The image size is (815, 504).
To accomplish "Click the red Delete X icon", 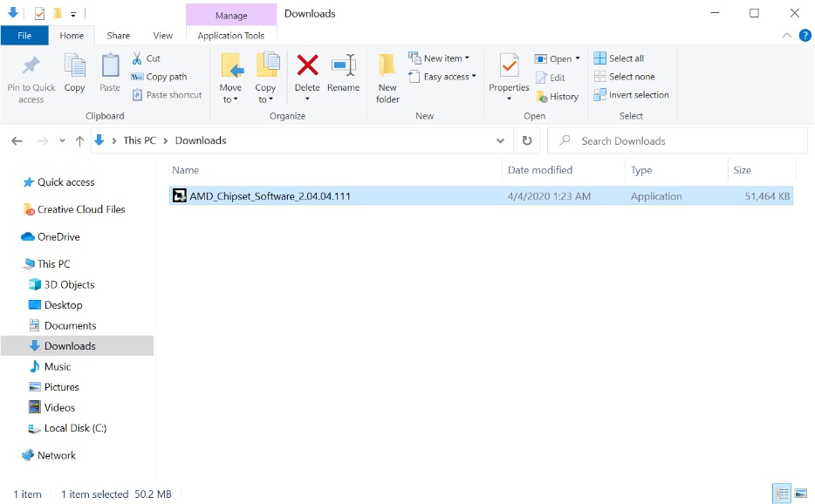I will [x=307, y=66].
